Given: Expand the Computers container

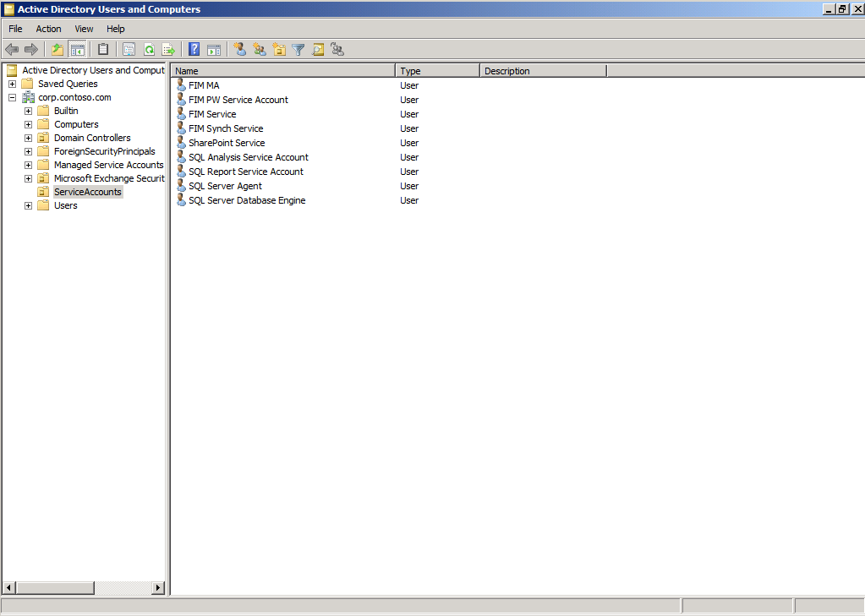Looking at the screenshot, I should tap(28, 124).
